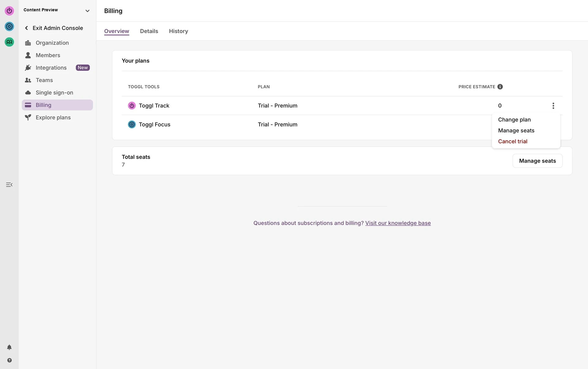
Task: Click the Total seats label
Action: coord(136,157)
